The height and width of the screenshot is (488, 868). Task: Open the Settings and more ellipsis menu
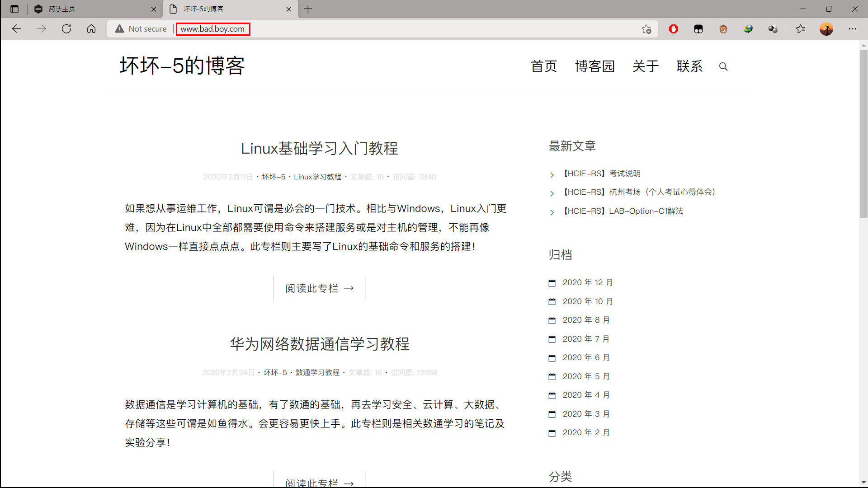(853, 29)
